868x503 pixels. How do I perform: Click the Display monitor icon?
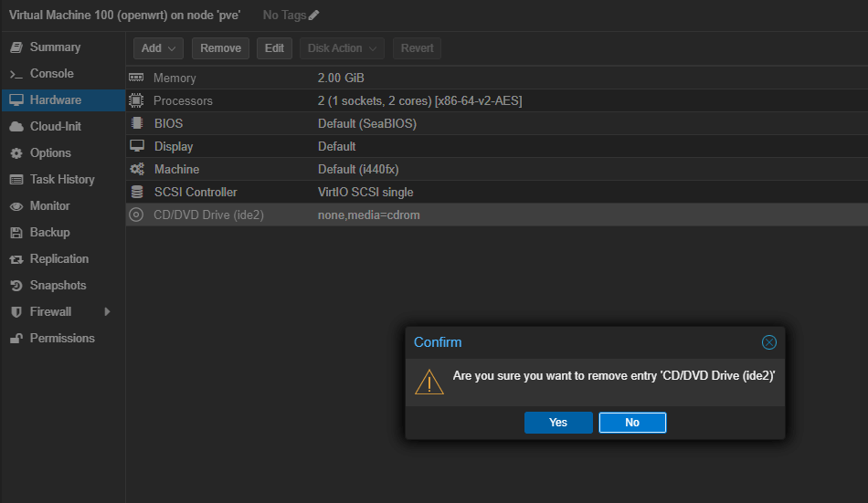pos(137,146)
